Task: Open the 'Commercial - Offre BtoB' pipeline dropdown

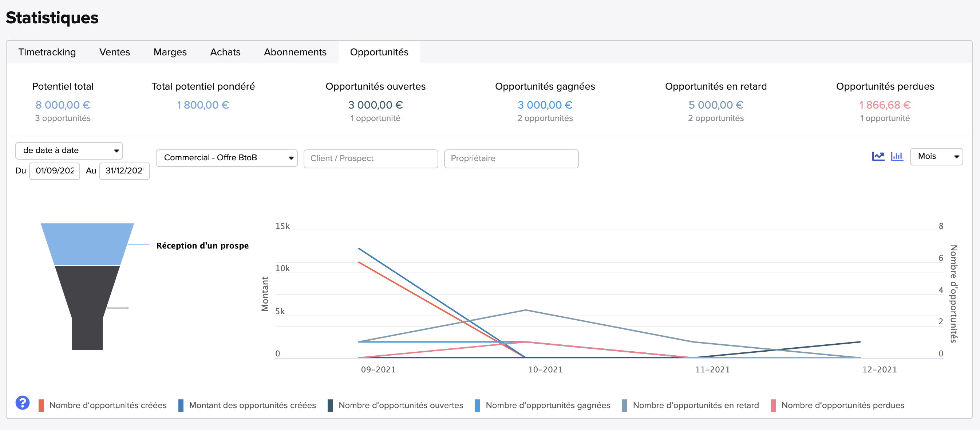Action: pos(226,158)
